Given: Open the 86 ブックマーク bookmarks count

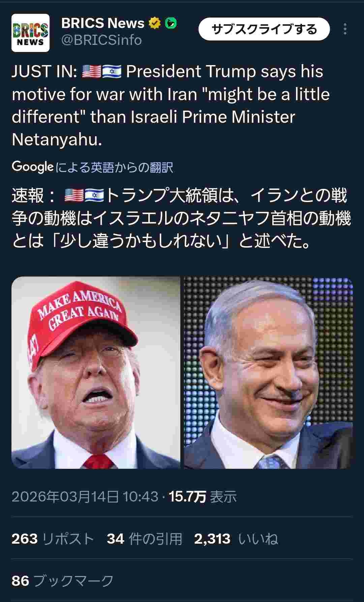Looking at the screenshot, I should pyautogui.click(x=63, y=580).
